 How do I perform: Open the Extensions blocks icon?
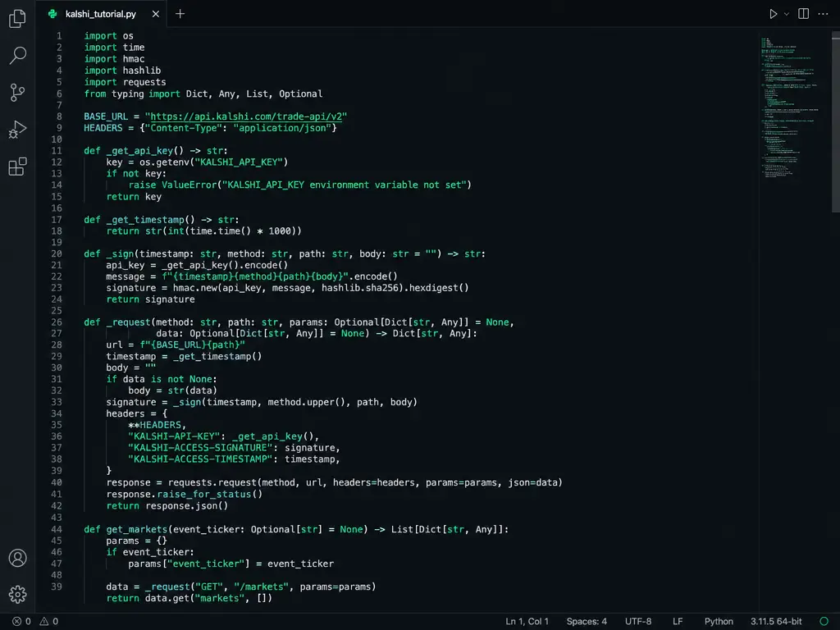point(18,166)
